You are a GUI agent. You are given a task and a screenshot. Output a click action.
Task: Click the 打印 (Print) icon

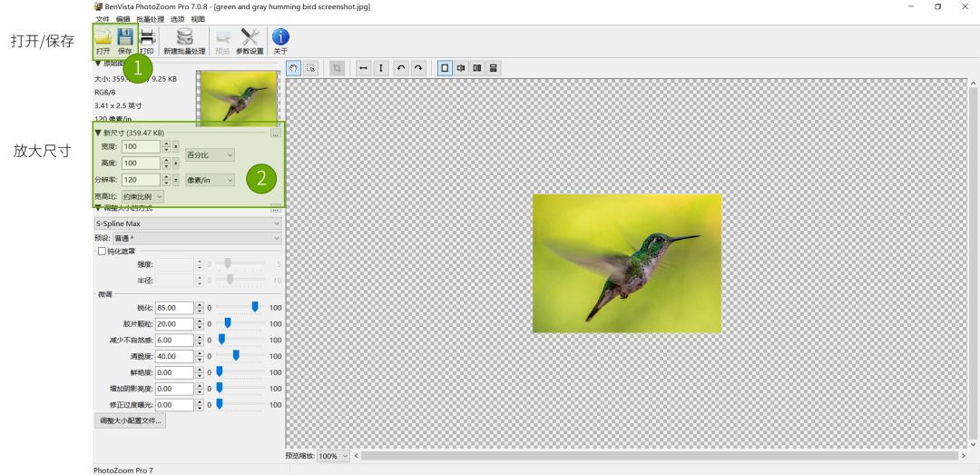[x=146, y=39]
